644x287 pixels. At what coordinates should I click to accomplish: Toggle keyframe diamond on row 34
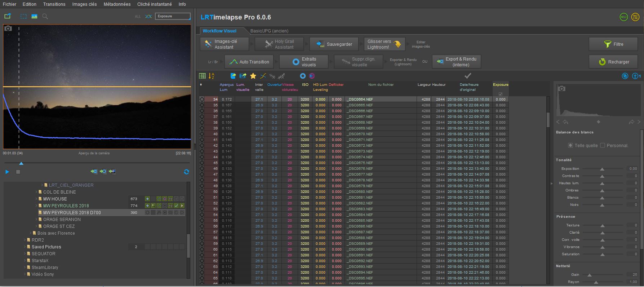(x=202, y=99)
